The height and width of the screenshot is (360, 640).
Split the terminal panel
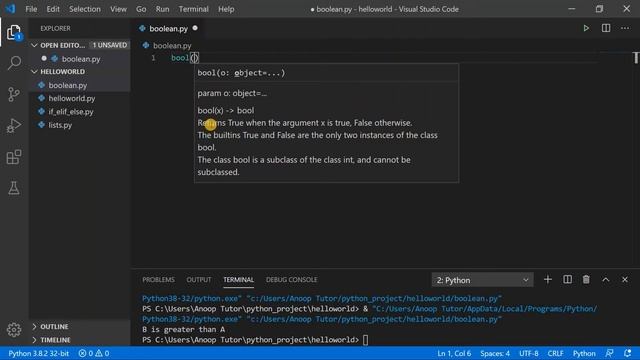point(567,280)
